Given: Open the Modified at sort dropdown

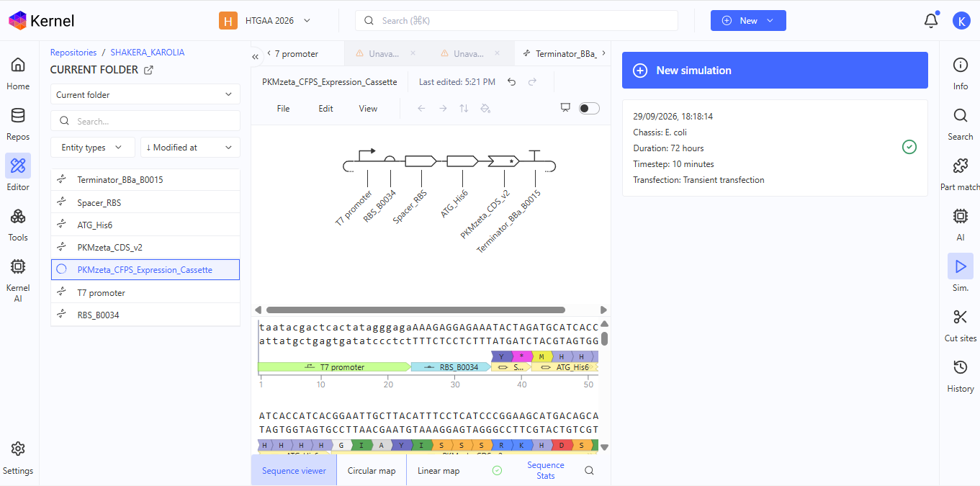Looking at the screenshot, I should pyautogui.click(x=190, y=148).
